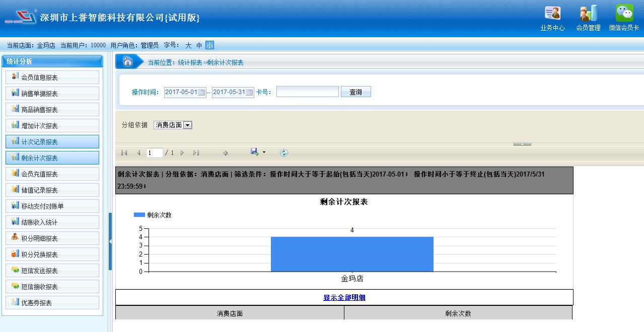Go to last page of report

click(x=196, y=153)
